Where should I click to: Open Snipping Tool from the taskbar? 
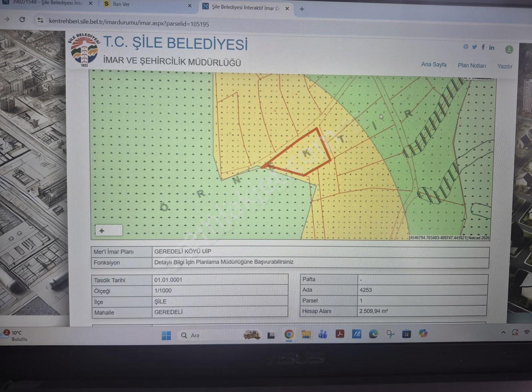click(390, 334)
